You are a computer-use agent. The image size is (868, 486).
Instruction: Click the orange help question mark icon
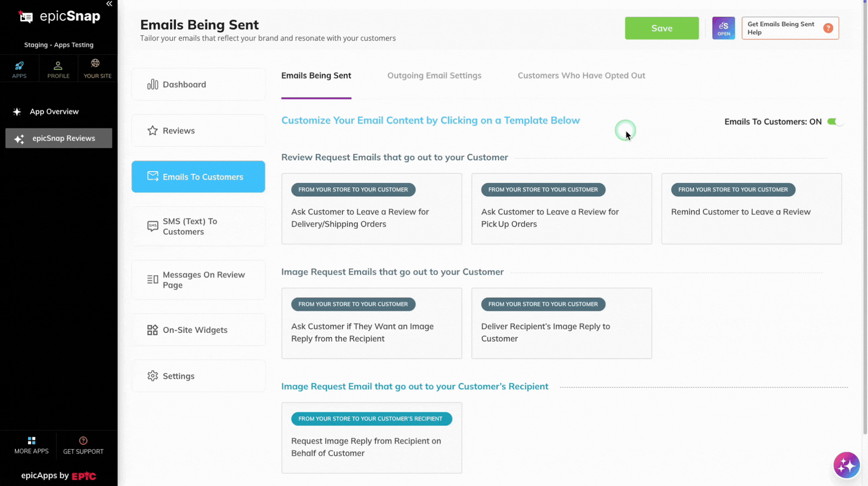[x=828, y=28]
